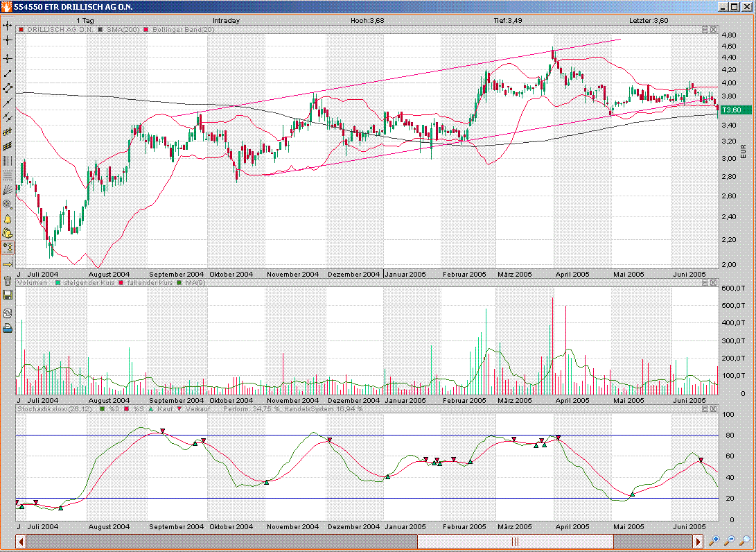Image resolution: width=756 pixels, height=552 pixels.
Task: Zoom out with the minus magnifier
Action: click(x=730, y=540)
